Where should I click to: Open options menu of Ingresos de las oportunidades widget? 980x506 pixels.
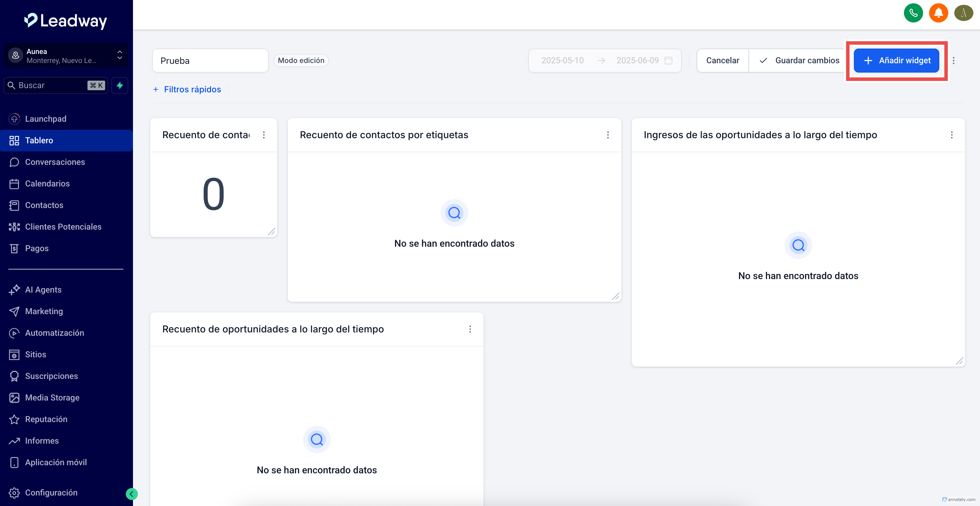click(x=952, y=135)
